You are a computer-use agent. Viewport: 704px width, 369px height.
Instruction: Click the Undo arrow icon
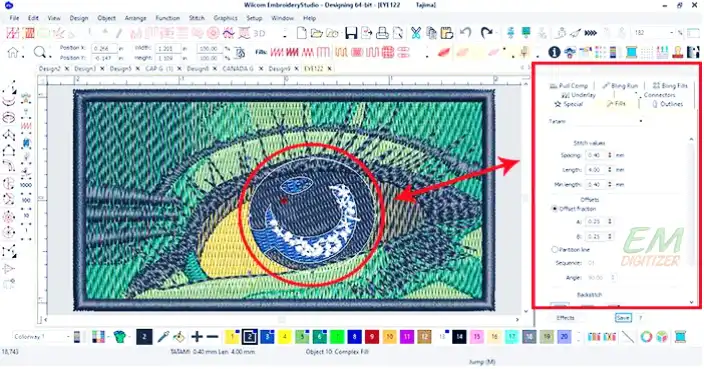point(466,33)
